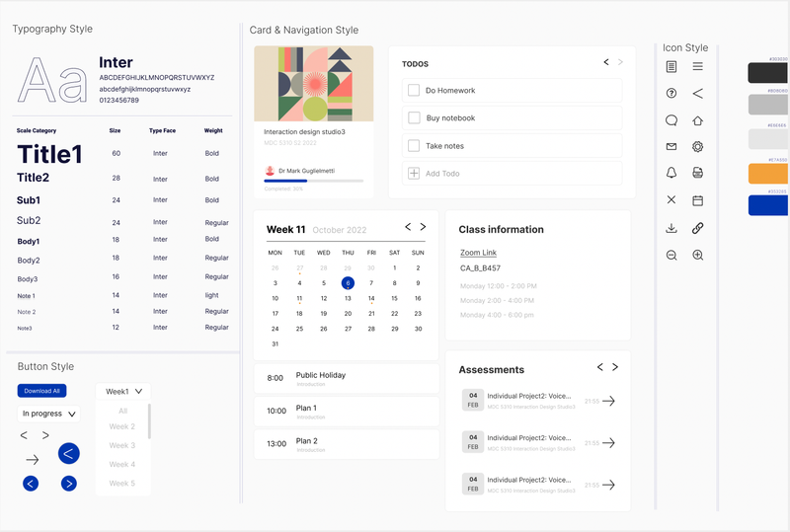
Task: Click the printer icon
Action: point(698,173)
